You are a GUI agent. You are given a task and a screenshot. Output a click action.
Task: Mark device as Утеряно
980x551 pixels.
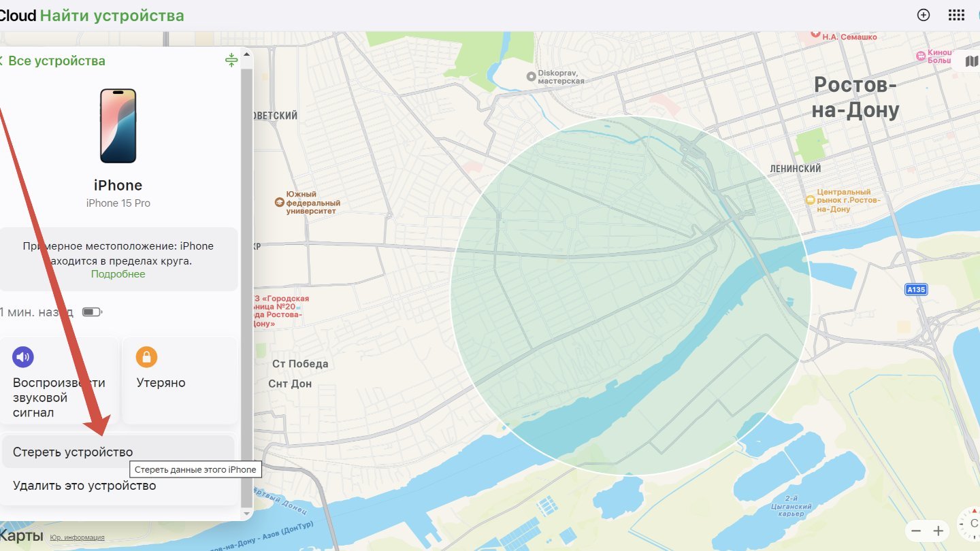pyautogui.click(x=180, y=380)
